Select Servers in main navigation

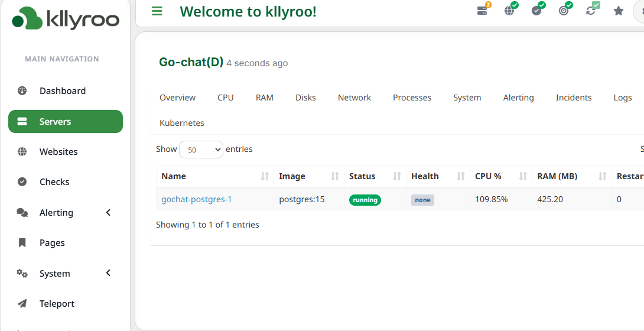tap(66, 122)
